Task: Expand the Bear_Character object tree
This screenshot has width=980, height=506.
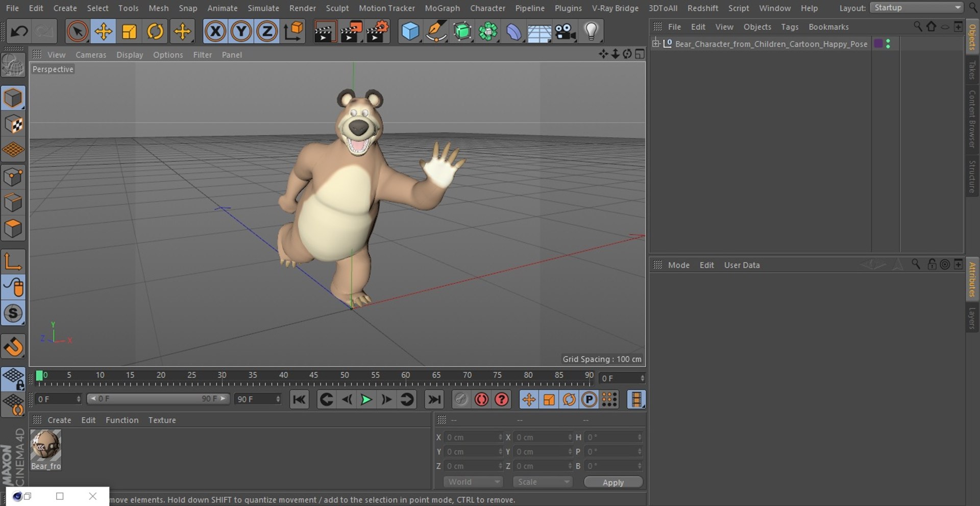Action: pyautogui.click(x=656, y=43)
